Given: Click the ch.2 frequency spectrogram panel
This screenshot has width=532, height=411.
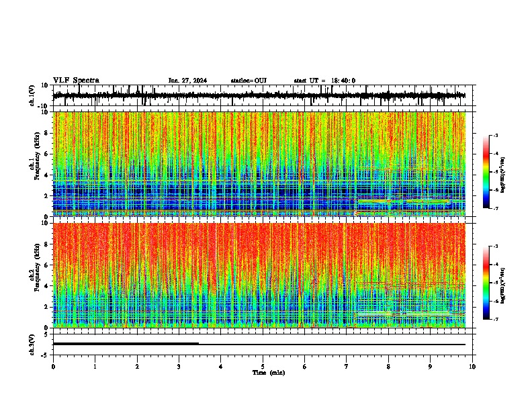Looking at the screenshot, I should click(x=259, y=275).
